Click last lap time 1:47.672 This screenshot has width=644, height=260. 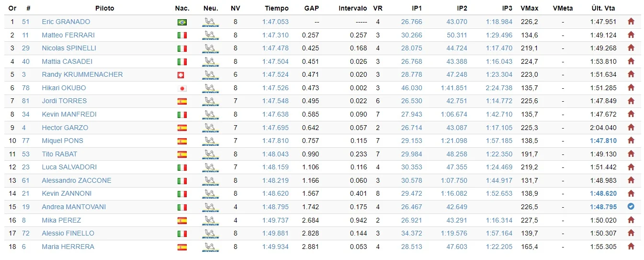603,114
